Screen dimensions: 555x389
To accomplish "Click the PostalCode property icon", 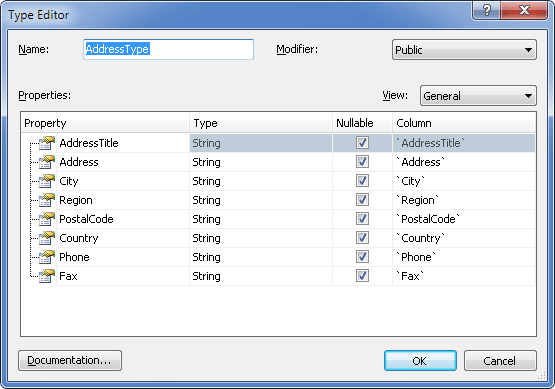I will 47,219.
